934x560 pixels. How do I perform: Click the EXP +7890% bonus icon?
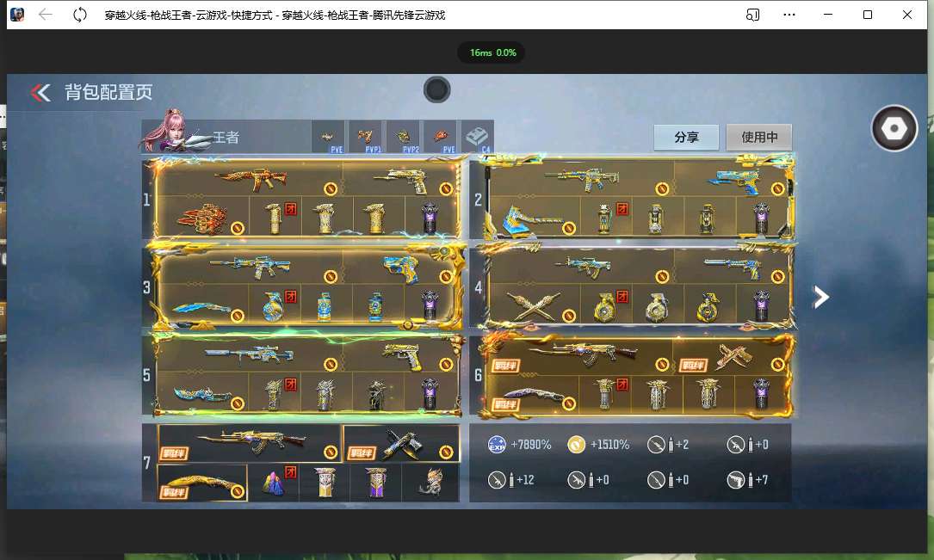tap(497, 444)
